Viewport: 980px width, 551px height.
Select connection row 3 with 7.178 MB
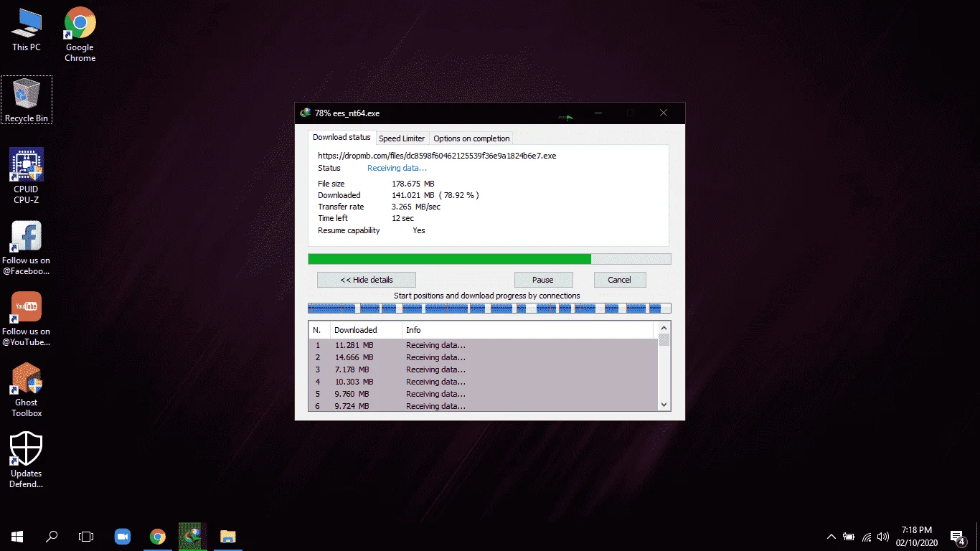pyautogui.click(x=483, y=369)
